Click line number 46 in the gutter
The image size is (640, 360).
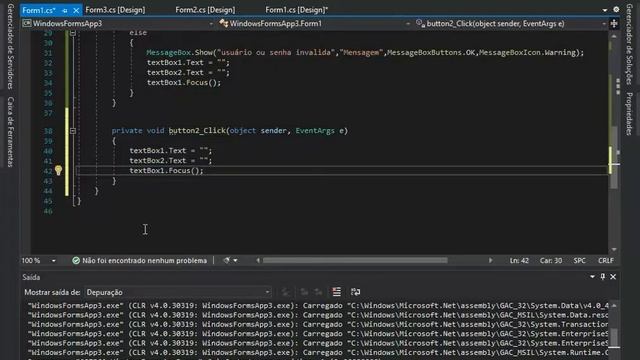point(48,211)
